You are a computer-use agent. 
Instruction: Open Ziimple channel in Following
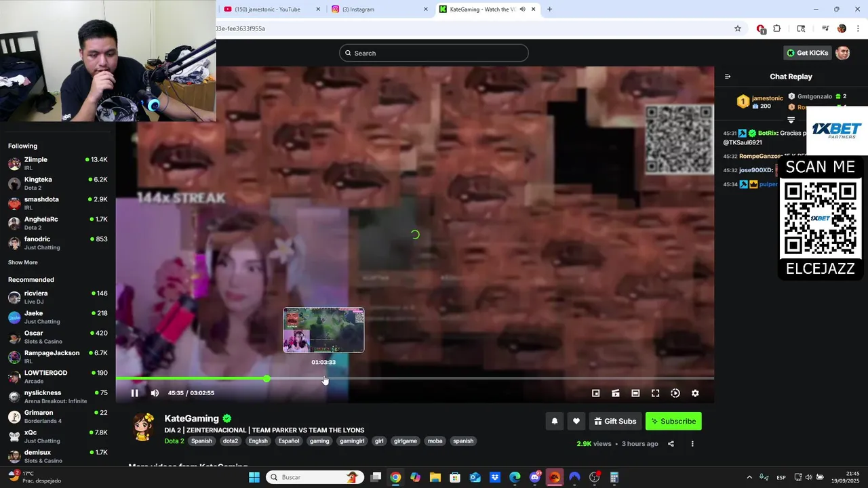click(58, 163)
